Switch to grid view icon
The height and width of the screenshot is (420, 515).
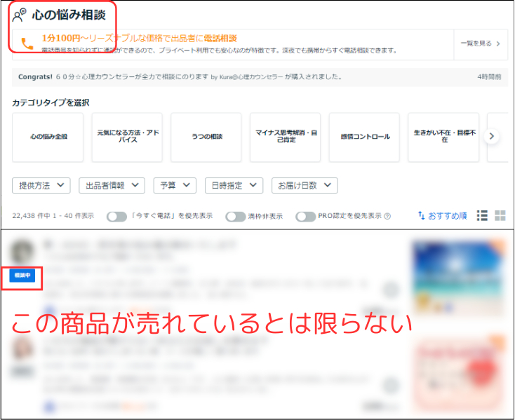500,215
